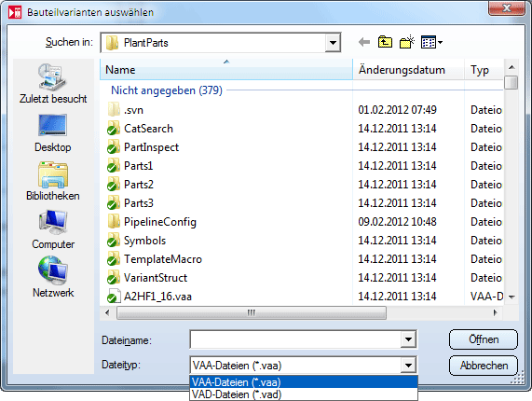Expand the Suchen in PlantParts dropdown
The image size is (532, 401).
tap(333, 43)
